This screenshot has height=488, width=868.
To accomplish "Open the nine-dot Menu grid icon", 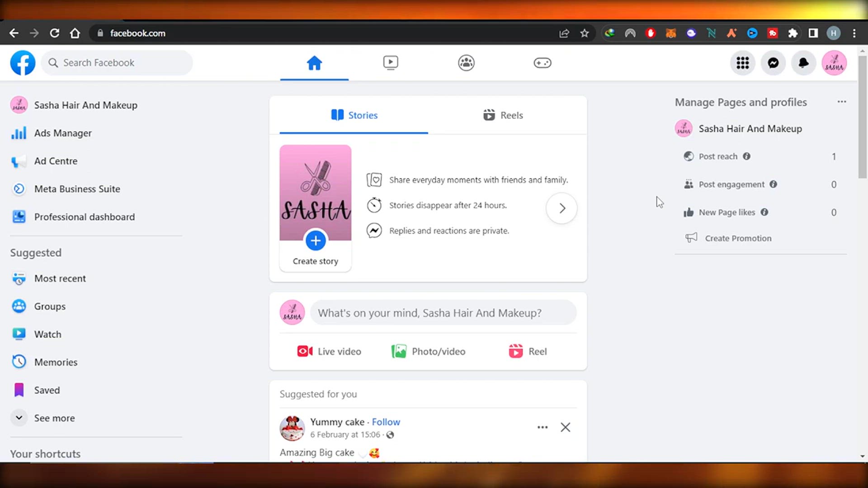I will point(742,63).
